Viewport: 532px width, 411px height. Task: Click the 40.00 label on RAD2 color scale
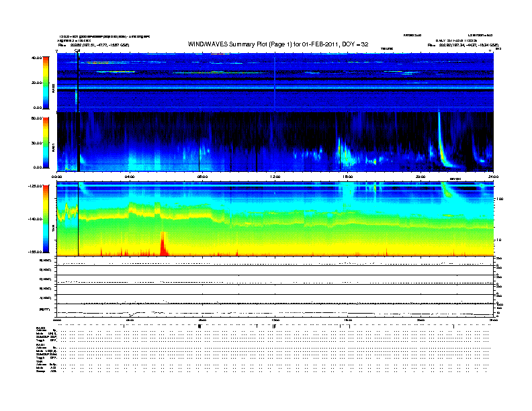(36, 58)
